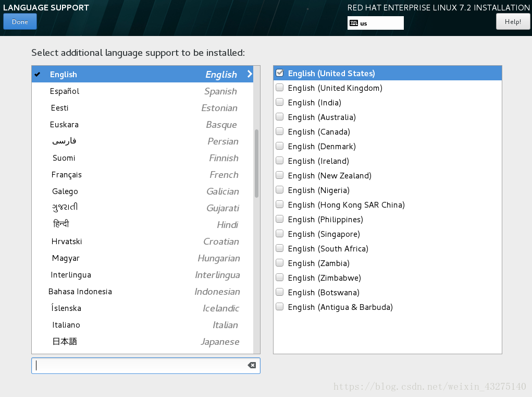Check English (Denmark) checkbox

tap(280, 146)
